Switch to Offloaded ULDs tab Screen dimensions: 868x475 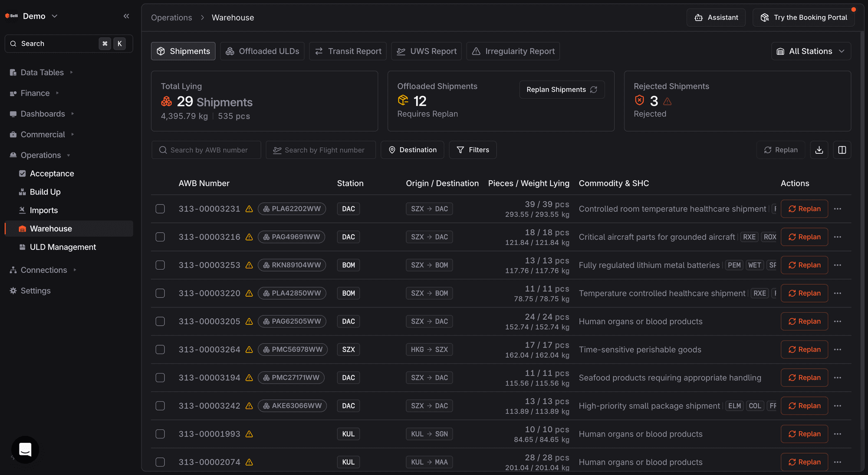[x=262, y=51]
